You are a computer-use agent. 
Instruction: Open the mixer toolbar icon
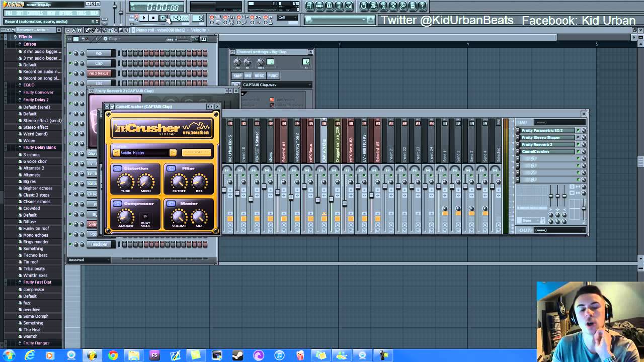[348, 6]
